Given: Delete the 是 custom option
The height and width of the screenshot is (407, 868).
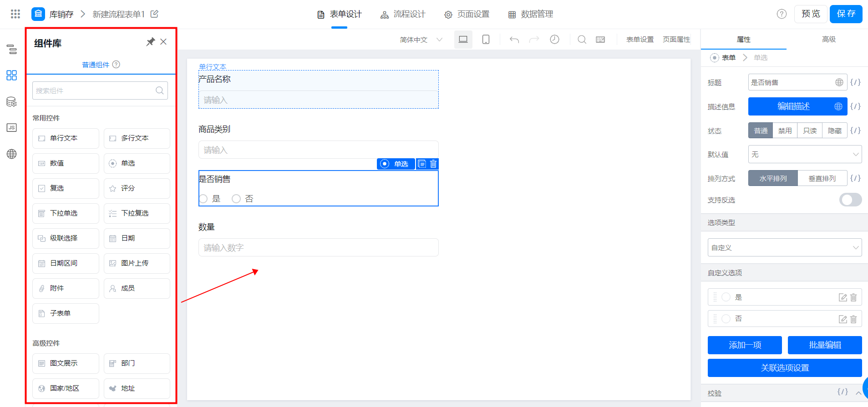Looking at the screenshot, I should pyautogui.click(x=853, y=297).
